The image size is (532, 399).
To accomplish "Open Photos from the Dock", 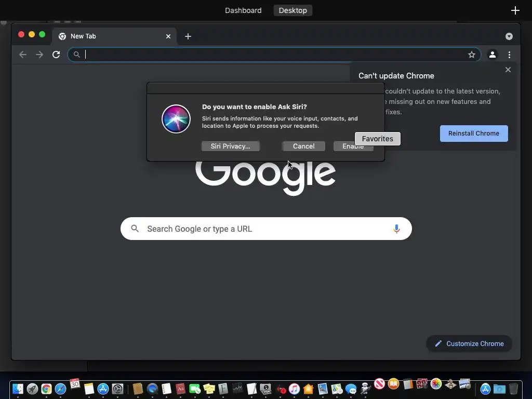I will coord(436,384).
